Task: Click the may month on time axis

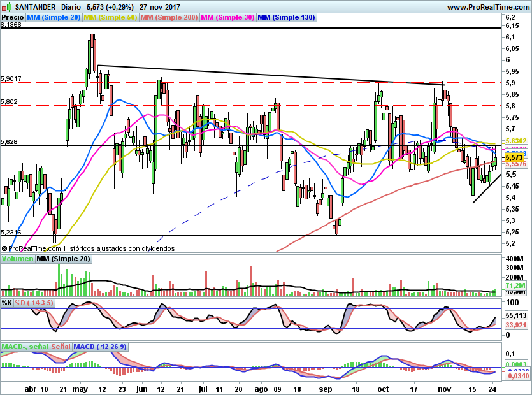Action: pos(80,389)
